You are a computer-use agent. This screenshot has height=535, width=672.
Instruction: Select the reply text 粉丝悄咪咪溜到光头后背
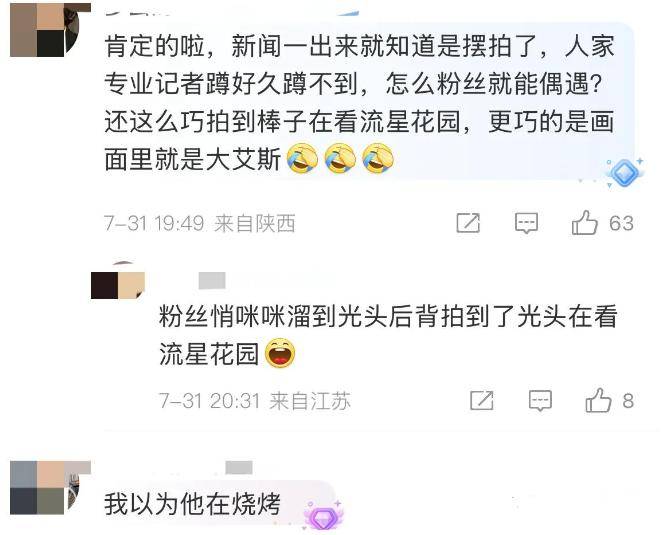[x=388, y=335]
